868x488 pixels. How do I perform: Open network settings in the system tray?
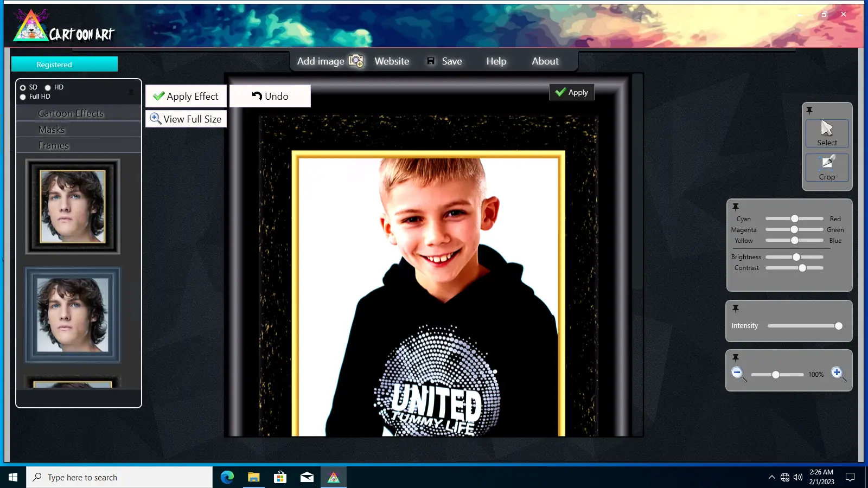coord(785,477)
